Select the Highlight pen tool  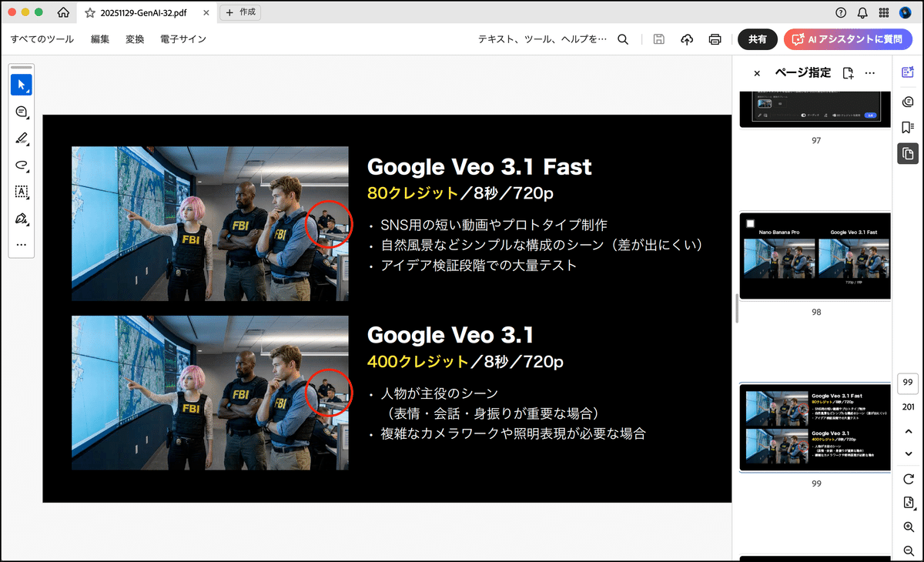pos(22,139)
